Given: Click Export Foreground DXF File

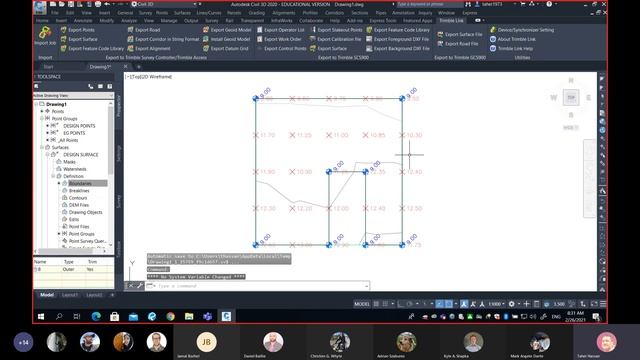Looking at the screenshot, I should (398, 39).
